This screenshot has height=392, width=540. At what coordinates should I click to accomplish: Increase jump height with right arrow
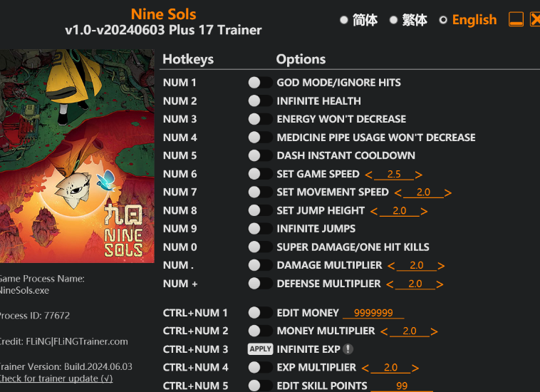click(x=425, y=211)
